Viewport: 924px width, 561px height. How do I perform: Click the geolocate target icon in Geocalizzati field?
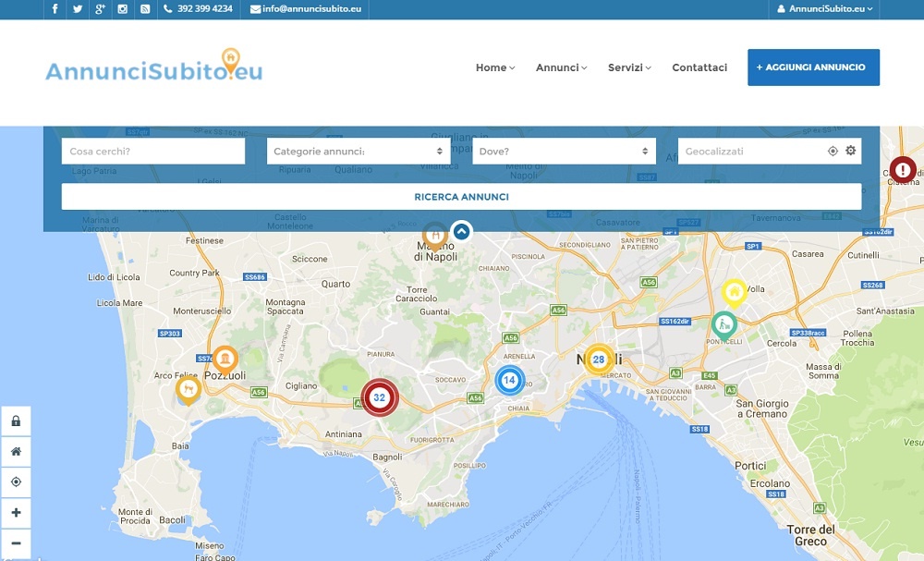pyautogui.click(x=833, y=152)
